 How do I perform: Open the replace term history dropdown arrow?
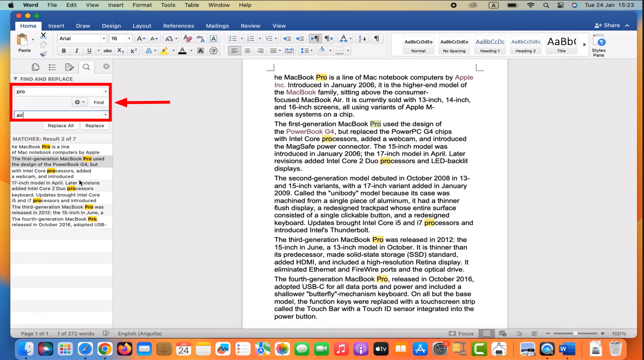(106, 115)
